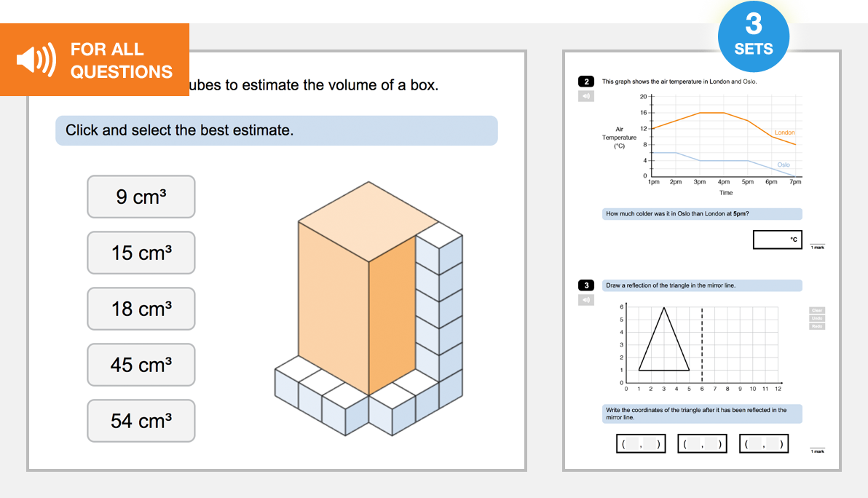
Task: Click the Clear control on the reflection question
Action: tap(816, 309)
